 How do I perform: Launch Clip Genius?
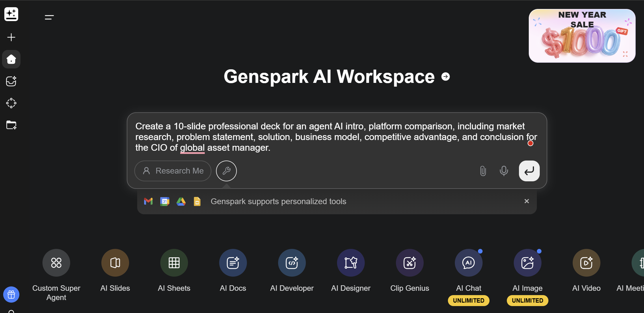coord(410,263)
